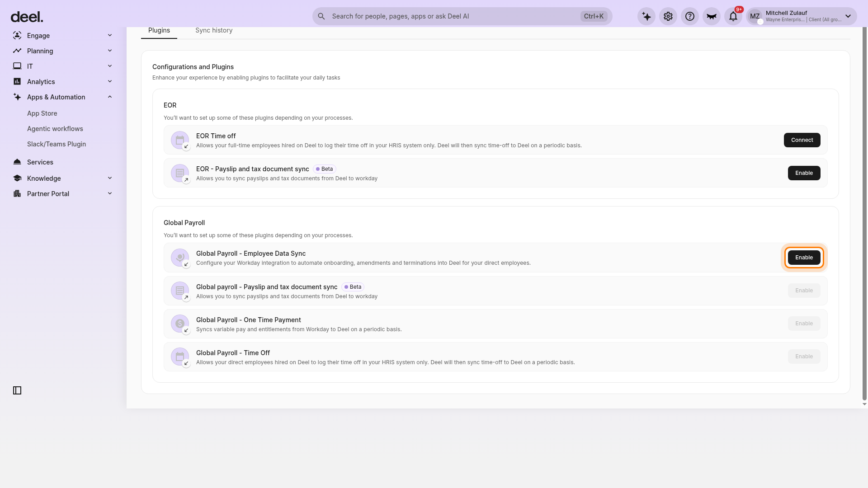Click Enable for Global Payroll One Time Payment

tap(804, 324)
